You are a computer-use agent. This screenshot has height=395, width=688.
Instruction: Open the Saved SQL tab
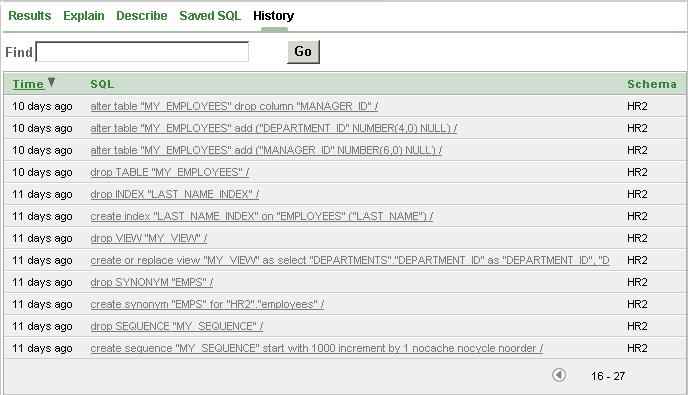(x=210, y=16)
